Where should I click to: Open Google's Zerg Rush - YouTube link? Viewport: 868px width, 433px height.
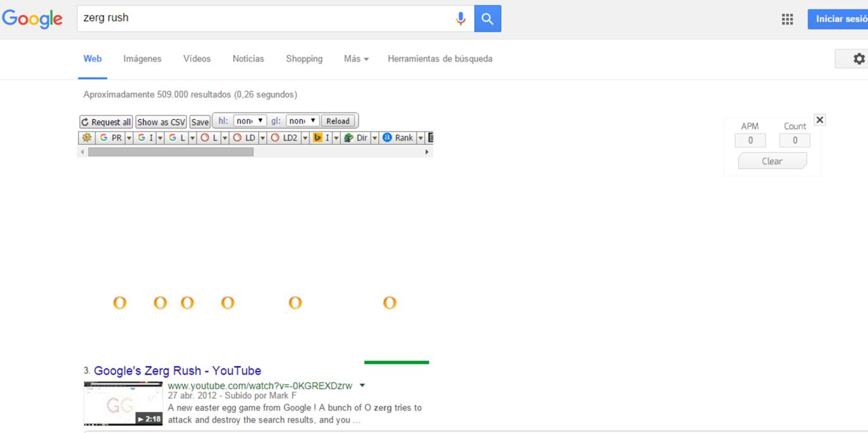pyautogui.click(x=177, y=371)
